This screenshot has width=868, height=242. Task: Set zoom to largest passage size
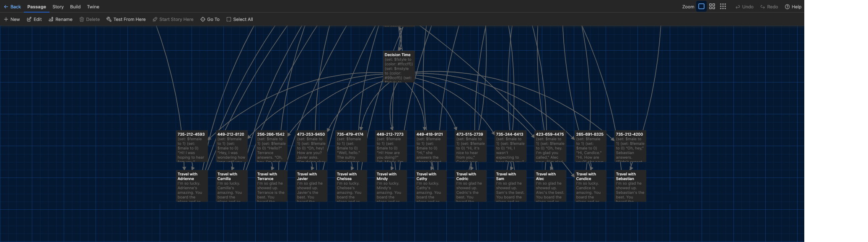[x=701, y=7]
